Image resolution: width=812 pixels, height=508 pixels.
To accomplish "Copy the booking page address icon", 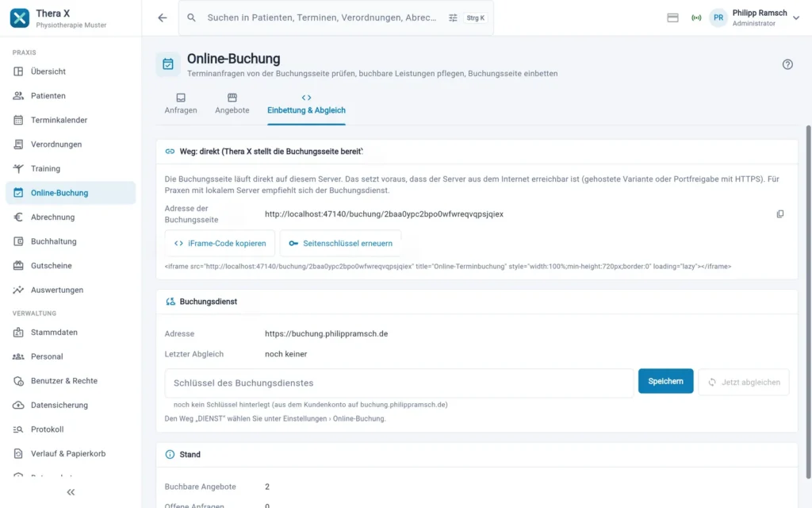I will (x=780, y=214).
